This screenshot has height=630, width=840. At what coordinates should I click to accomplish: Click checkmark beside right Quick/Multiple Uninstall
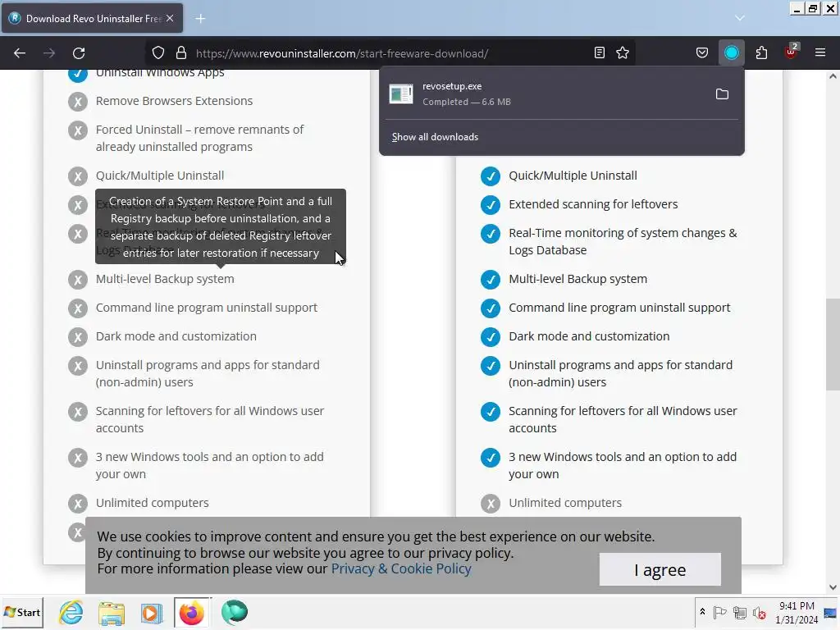click(491, 176)
